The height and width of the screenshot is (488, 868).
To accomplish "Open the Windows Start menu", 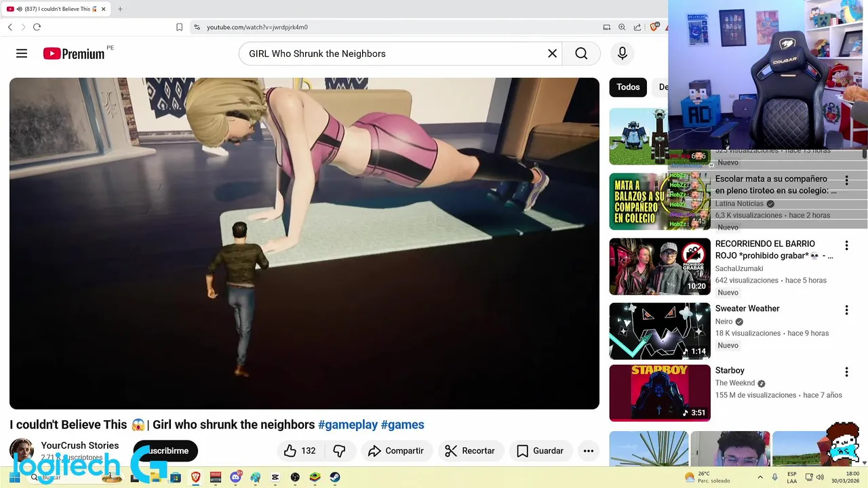I will click(14, 477).
